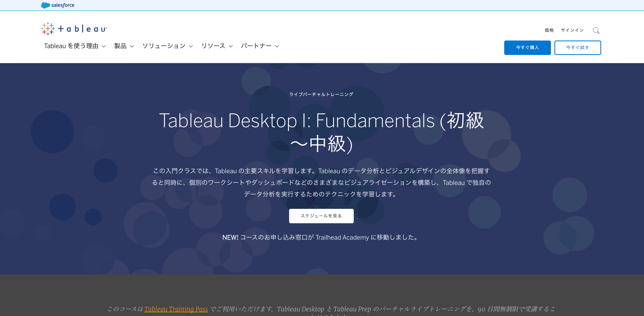The width and height of the screenshot is (644, 316).
Task: Expand the Tableau を使う理由 chevron
Action: [x=104, y=46]
